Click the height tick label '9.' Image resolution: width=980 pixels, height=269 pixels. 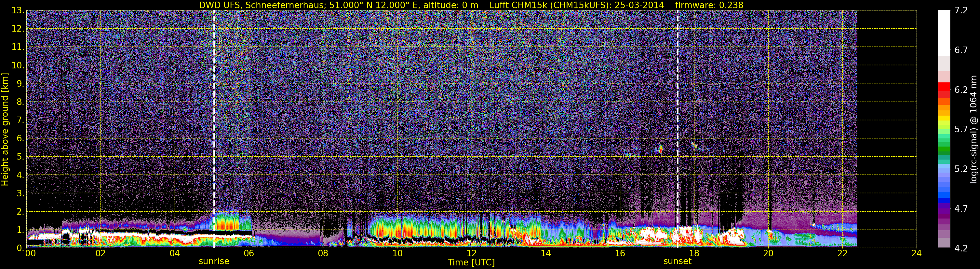pyautogui.click(x=20, y=84)
